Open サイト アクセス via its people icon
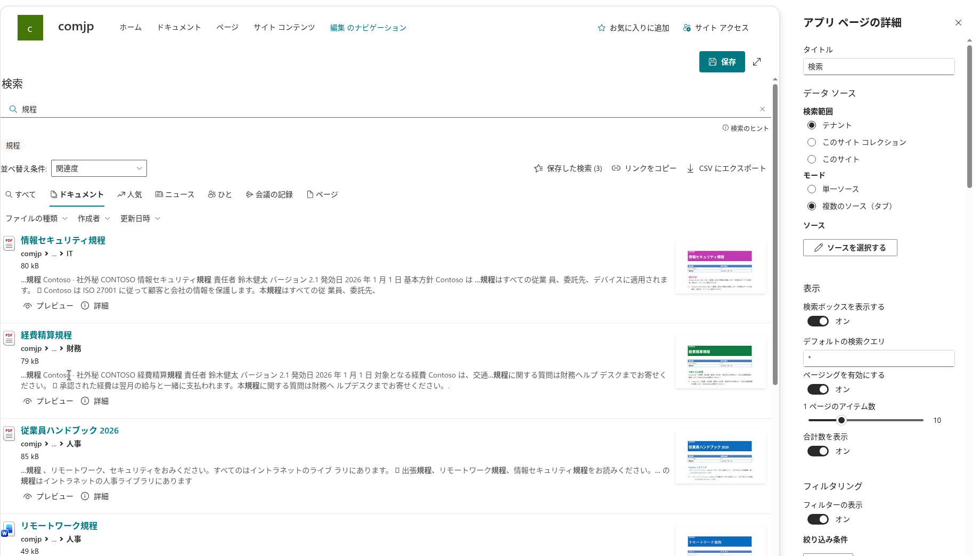Screen dimensions: 980x556 (687, 28)
